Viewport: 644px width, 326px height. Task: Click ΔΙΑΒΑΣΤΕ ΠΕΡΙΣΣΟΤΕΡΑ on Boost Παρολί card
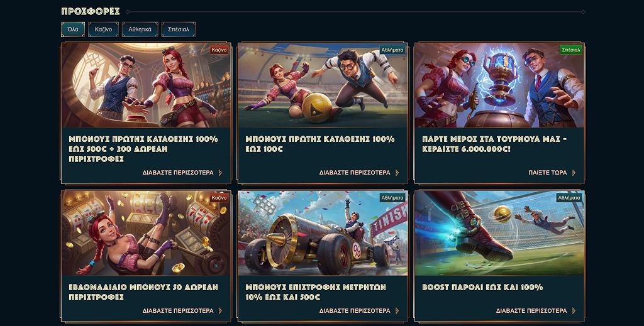click(531, 311)
